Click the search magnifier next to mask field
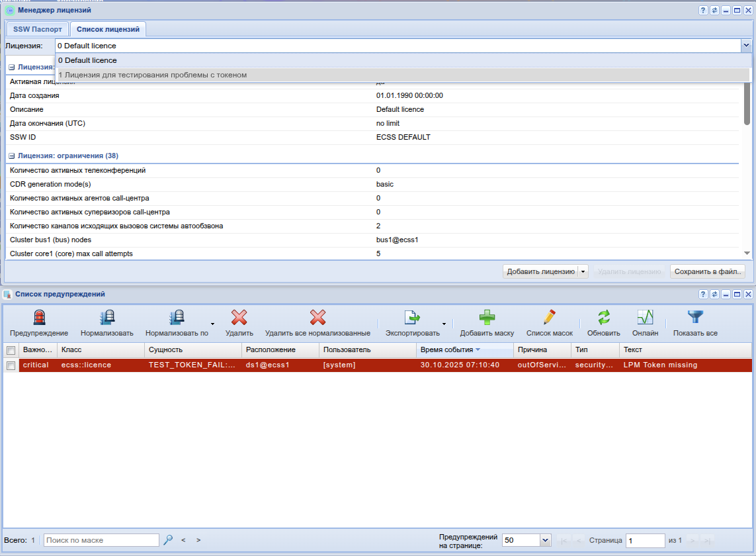Image resolution: width=756 pixels, height=556 pixels. tap(168, 540)
